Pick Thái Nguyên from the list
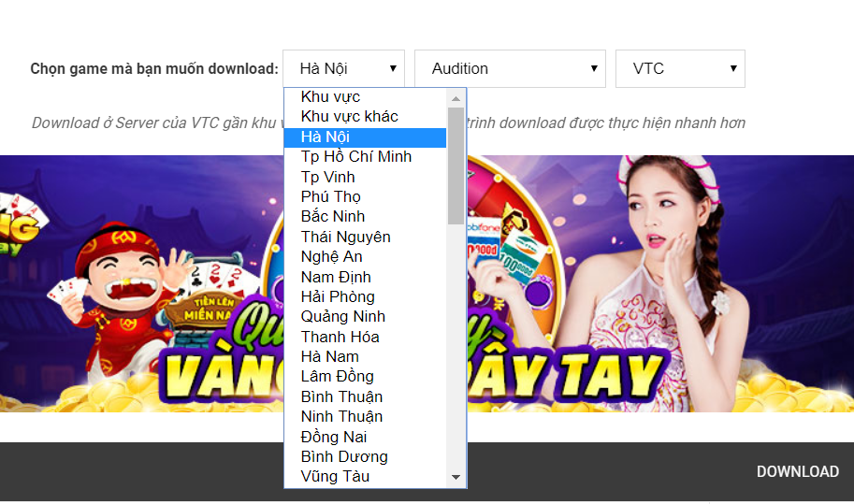 click(365, 237)
